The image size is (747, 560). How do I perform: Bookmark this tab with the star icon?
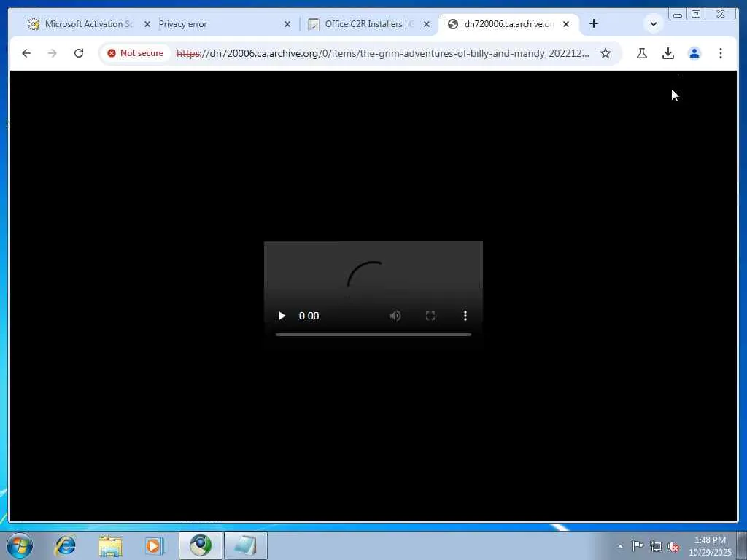click(x=605, y=53)
